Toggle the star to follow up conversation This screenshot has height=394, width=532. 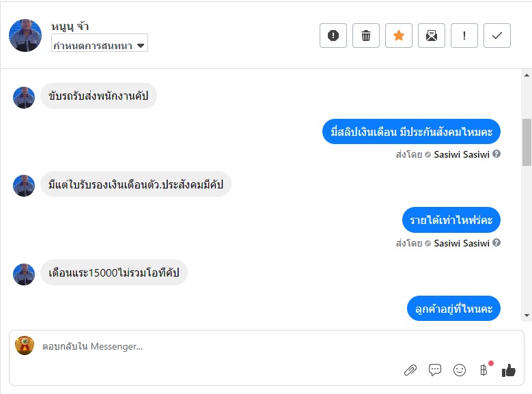pos(399,36)
